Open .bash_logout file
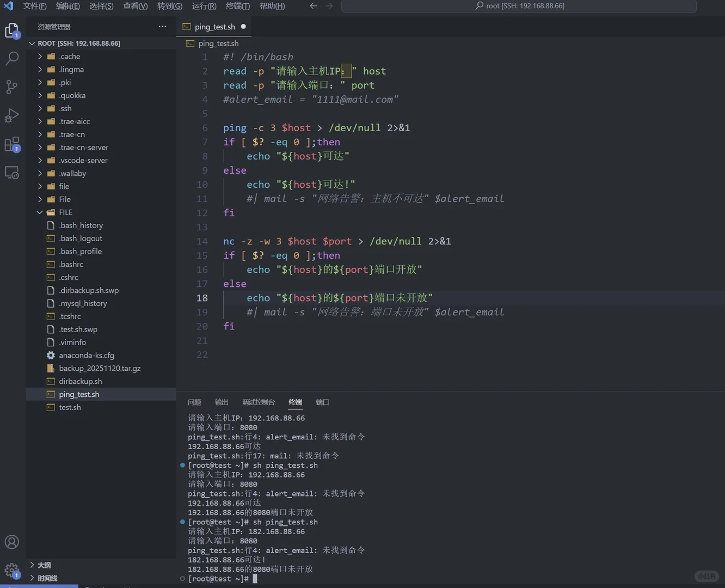This screenshot has height=588, width=725. [101, 238]
